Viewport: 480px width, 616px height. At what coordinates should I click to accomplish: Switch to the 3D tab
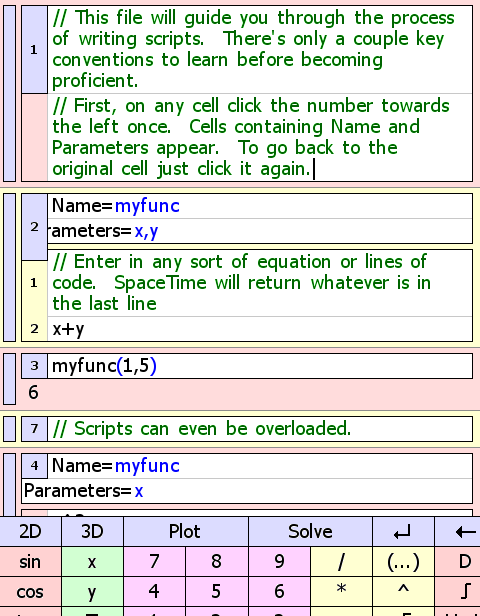pyautogui.click(x=92, y=532)
